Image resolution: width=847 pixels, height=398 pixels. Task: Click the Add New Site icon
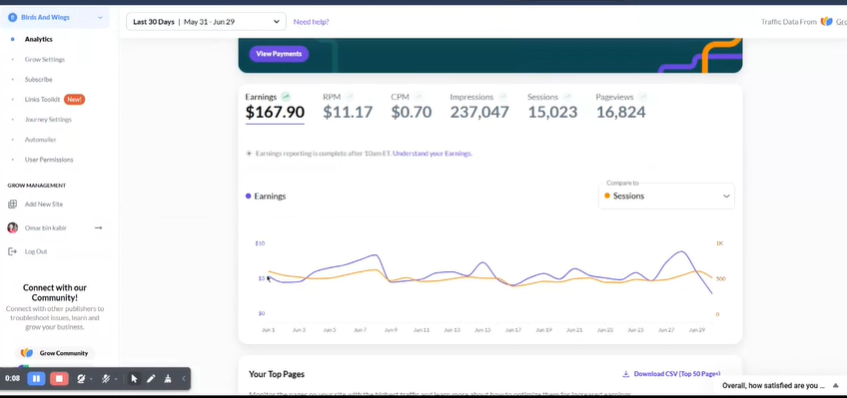(x=12, y=204)
